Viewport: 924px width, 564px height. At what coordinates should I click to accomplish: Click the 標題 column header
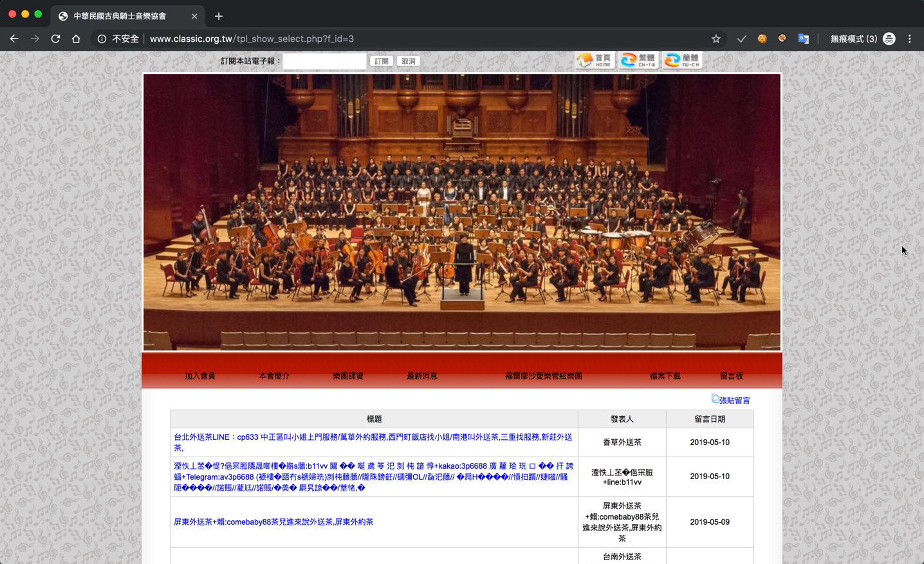tap(374, 419)
